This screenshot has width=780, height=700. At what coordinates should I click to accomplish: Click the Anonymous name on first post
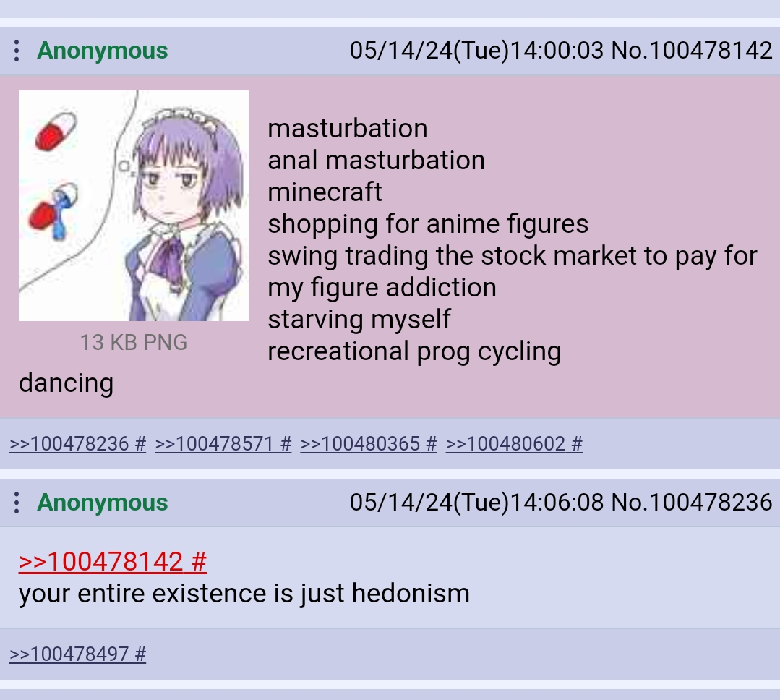point(103,51)
